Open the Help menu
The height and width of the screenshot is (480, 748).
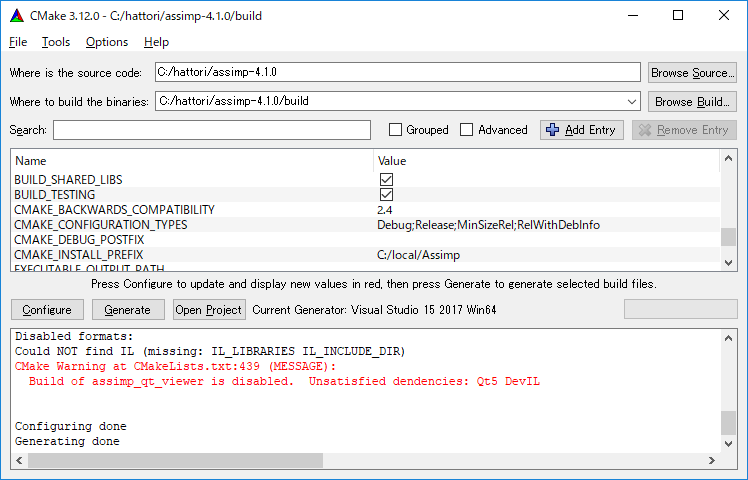click(x=156, y=42)
